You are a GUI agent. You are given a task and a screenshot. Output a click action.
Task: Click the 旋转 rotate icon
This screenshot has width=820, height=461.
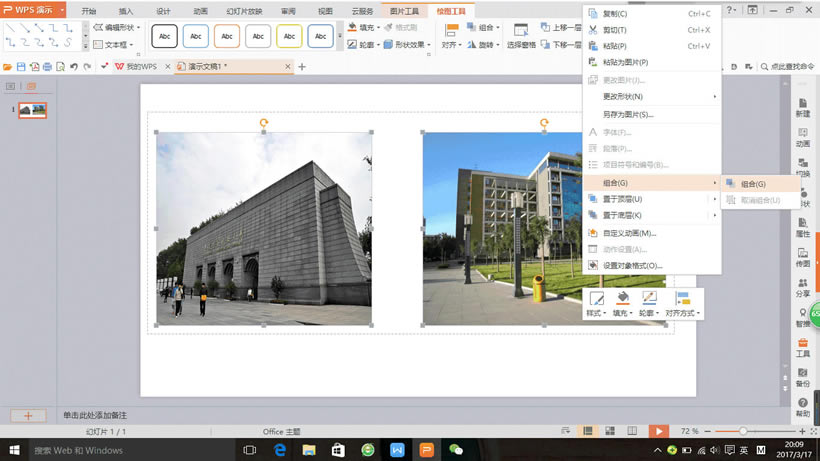(x=471, y=44)
